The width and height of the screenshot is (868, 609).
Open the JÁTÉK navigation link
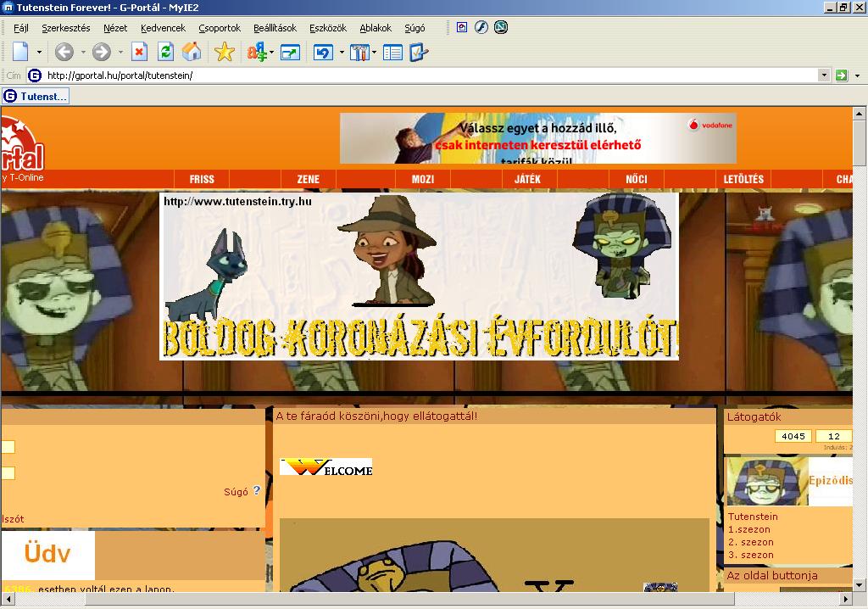click(x=527, y=179)
